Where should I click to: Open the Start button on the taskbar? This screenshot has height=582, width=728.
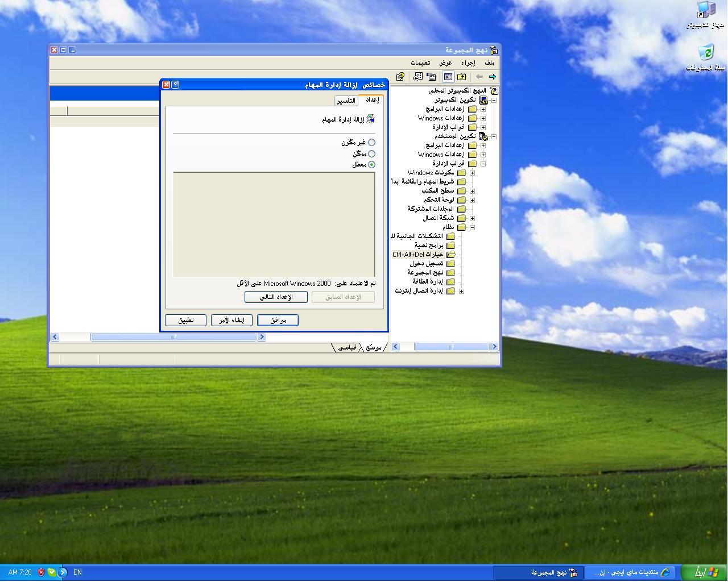[x=705, y=572]
